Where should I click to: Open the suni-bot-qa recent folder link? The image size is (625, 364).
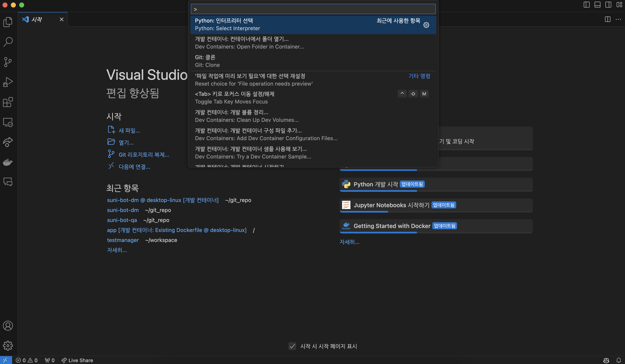tap(122, 220)
